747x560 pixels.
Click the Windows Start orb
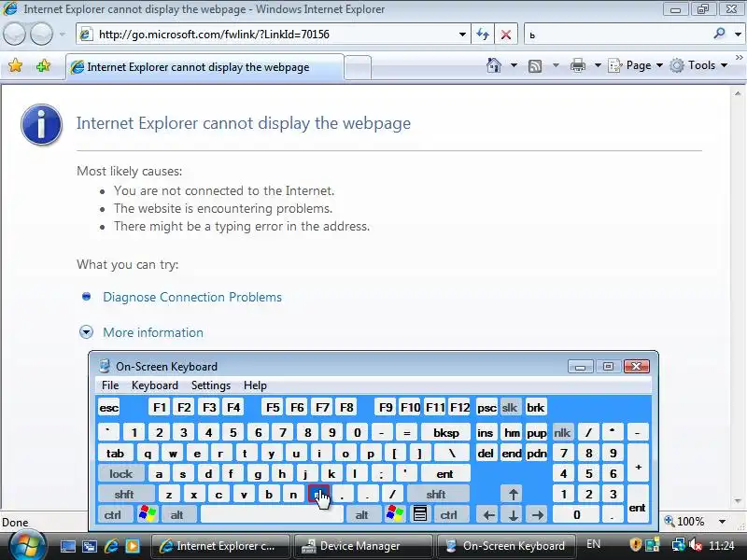28,546
